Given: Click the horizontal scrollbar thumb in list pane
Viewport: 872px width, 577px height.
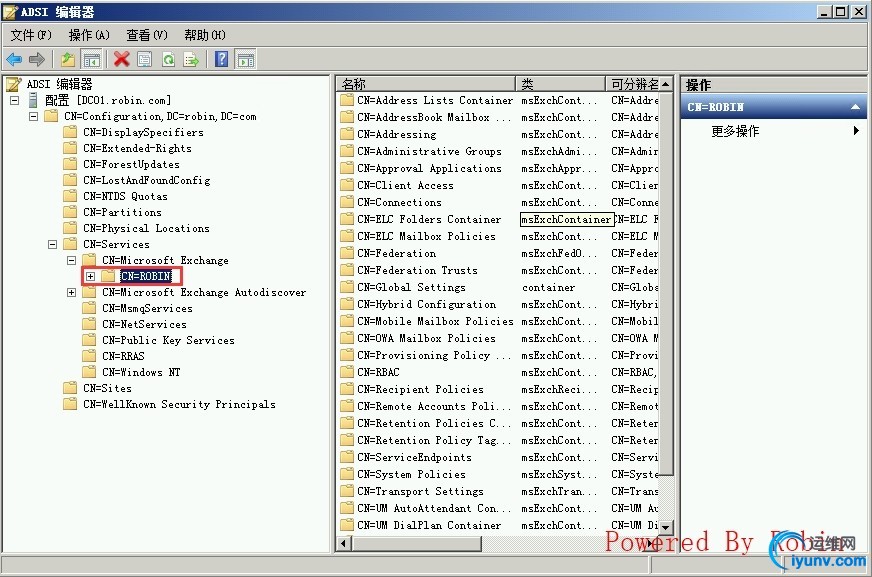Looking at the screenshot, I should point(417,543).
